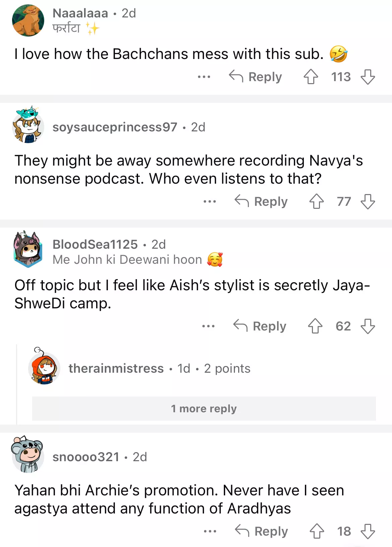Open Naaalaaa's profile avatar
The width and height of the screenshot is (392, 547).
click(x=28, y=20)
